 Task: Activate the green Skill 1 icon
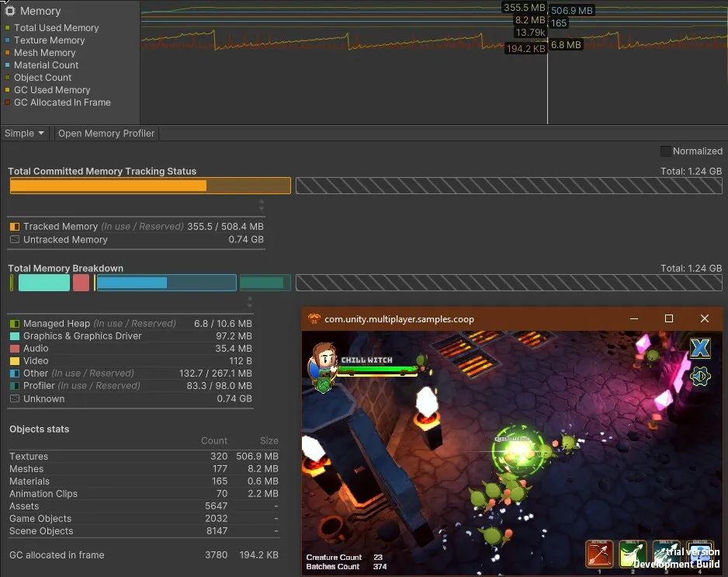(x=633, y=554)
